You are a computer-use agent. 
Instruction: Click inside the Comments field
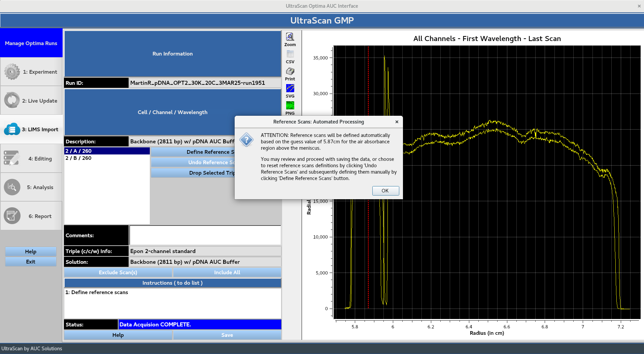205,235
